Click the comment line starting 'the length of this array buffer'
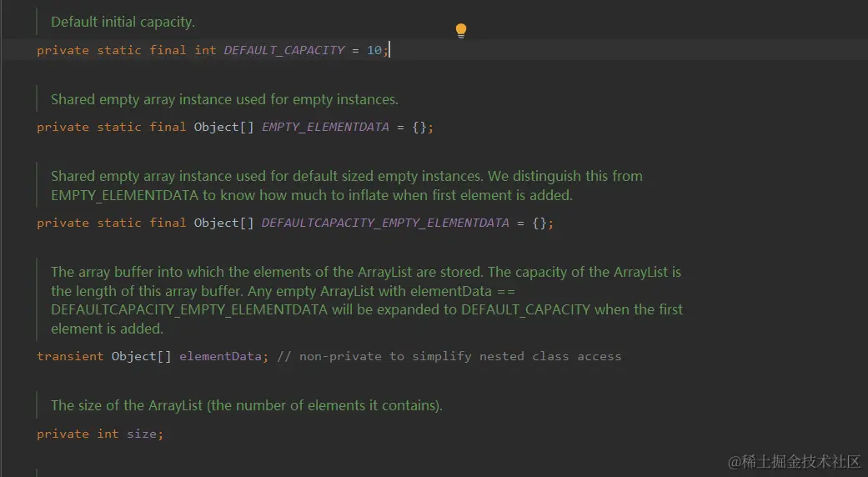Screen dimensions: 868x477 click(283, 291)
